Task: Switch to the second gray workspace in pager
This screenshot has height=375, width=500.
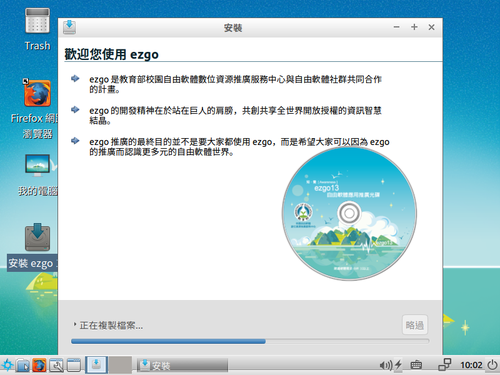Action: click(120, 364)
